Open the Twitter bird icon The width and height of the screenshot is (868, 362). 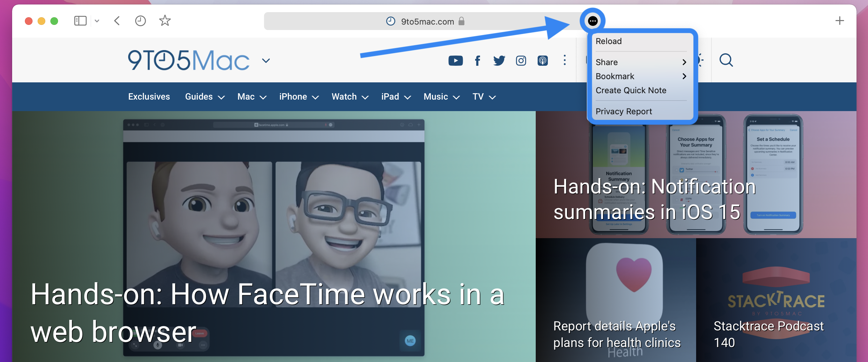499,61
